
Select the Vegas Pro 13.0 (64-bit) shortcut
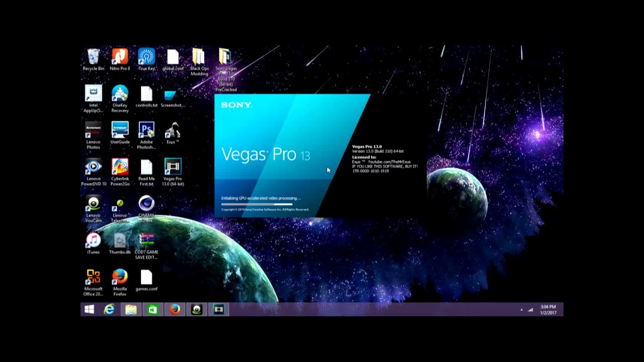pos(173,172)
